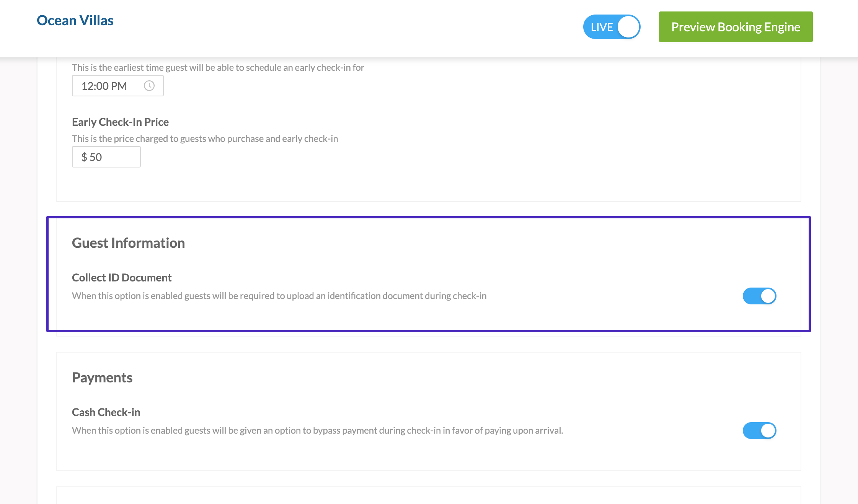858x504 pixels.
Task: Click the clock icon in time field
Action: point(149,86)
